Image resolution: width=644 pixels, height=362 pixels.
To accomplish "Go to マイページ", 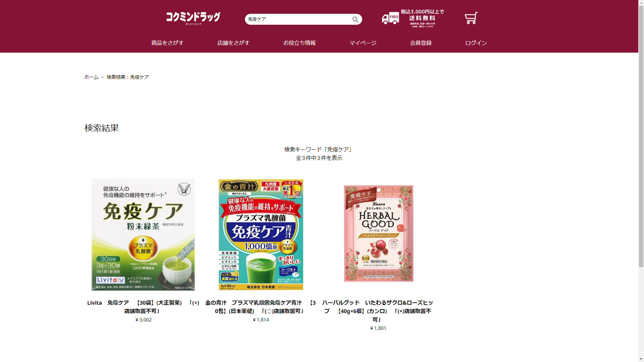I will click(363, 43).
